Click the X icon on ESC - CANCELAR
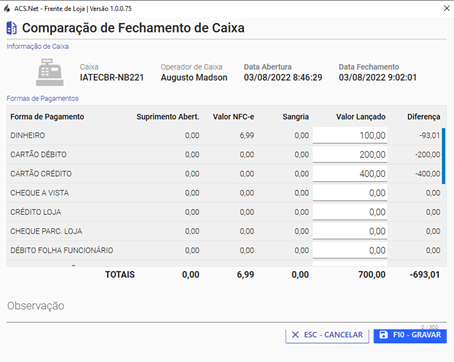 [x=295, y=335]
